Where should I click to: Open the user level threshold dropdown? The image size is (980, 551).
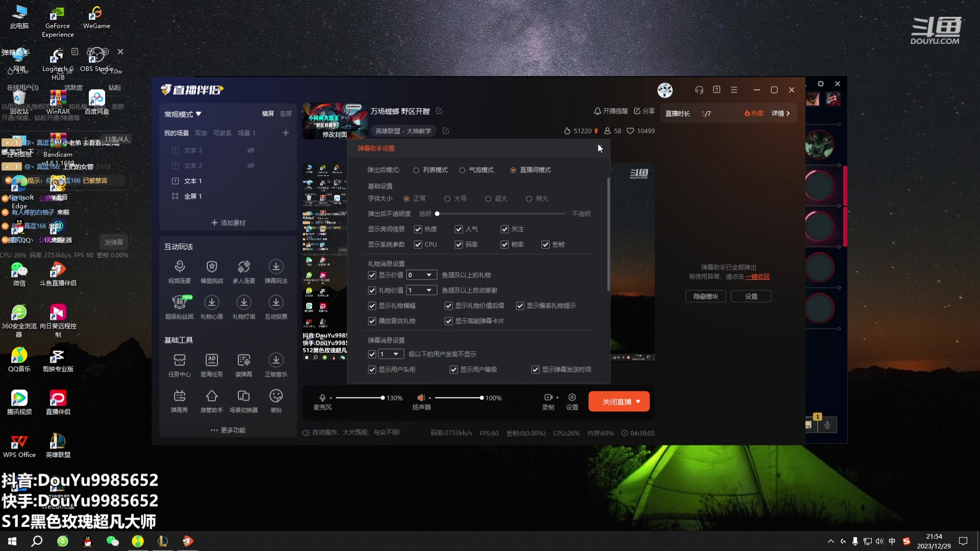click(391, 354)
